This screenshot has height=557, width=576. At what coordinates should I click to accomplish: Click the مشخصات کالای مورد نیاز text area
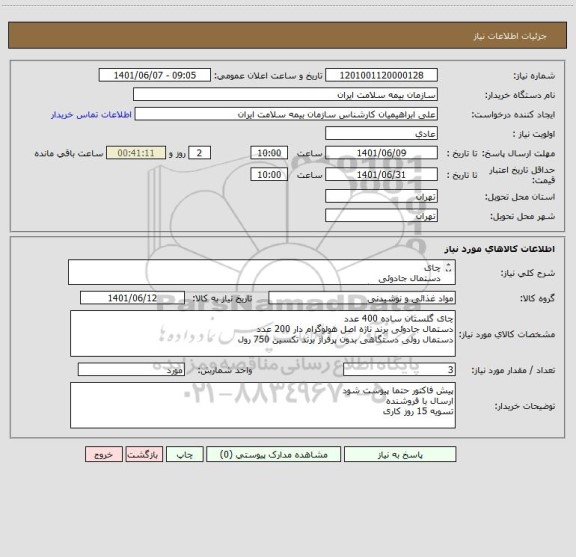[x=263, y=334]
